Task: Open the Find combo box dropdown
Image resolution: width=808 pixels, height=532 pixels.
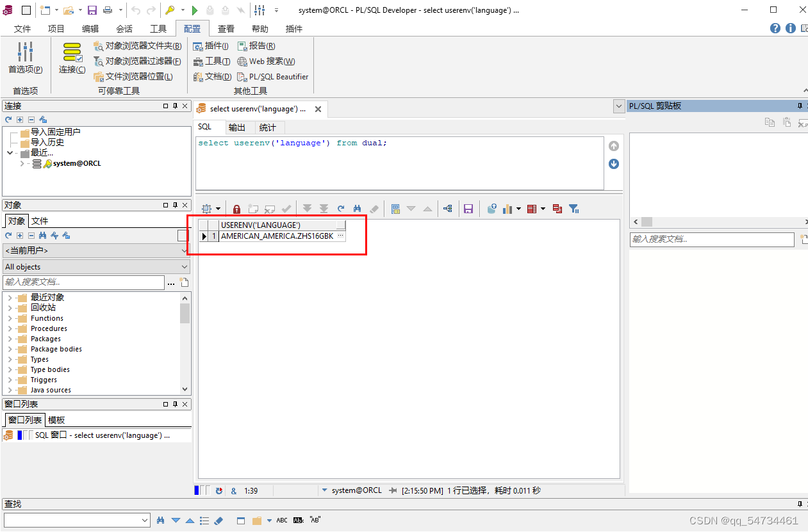Action: (145, 520)
